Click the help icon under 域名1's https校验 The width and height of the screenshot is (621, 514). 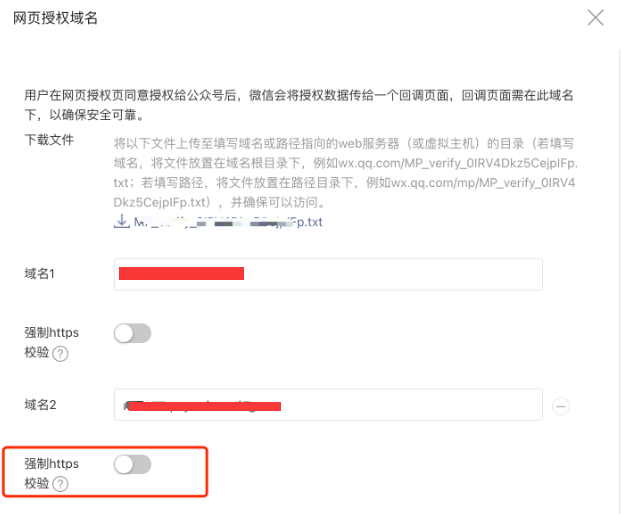pyautogui.click(x=60, y=354)
